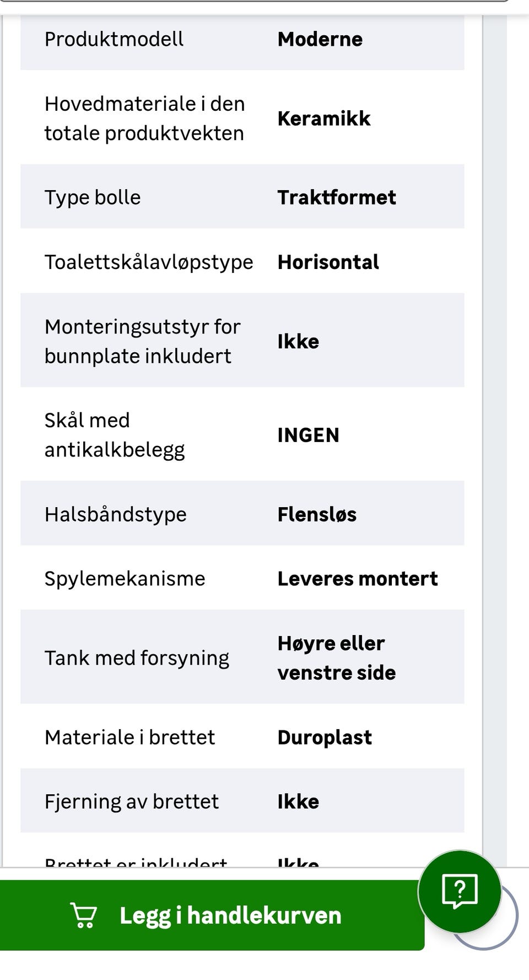Click the INGEN value text

pyautogui.click(x=309, y=435)
